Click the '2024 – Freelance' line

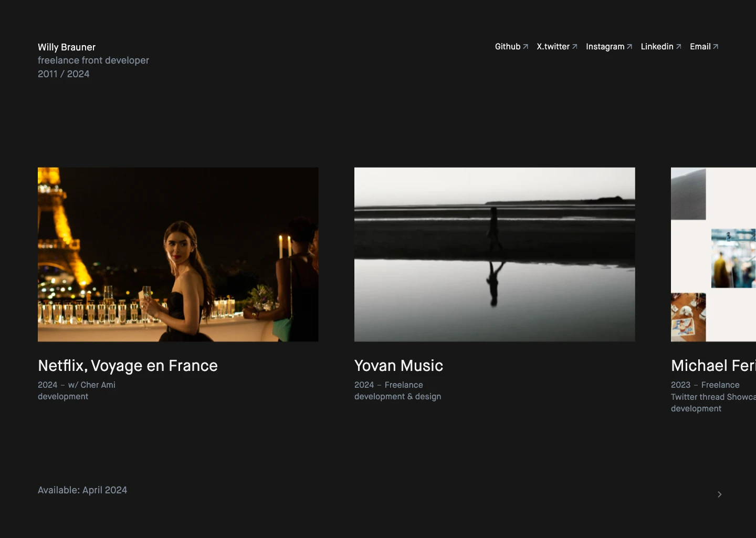388,385
